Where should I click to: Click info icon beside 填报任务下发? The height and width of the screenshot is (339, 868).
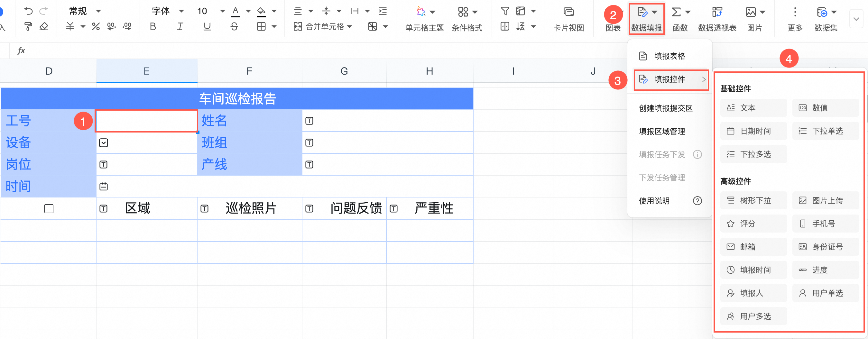click(697, 154)
